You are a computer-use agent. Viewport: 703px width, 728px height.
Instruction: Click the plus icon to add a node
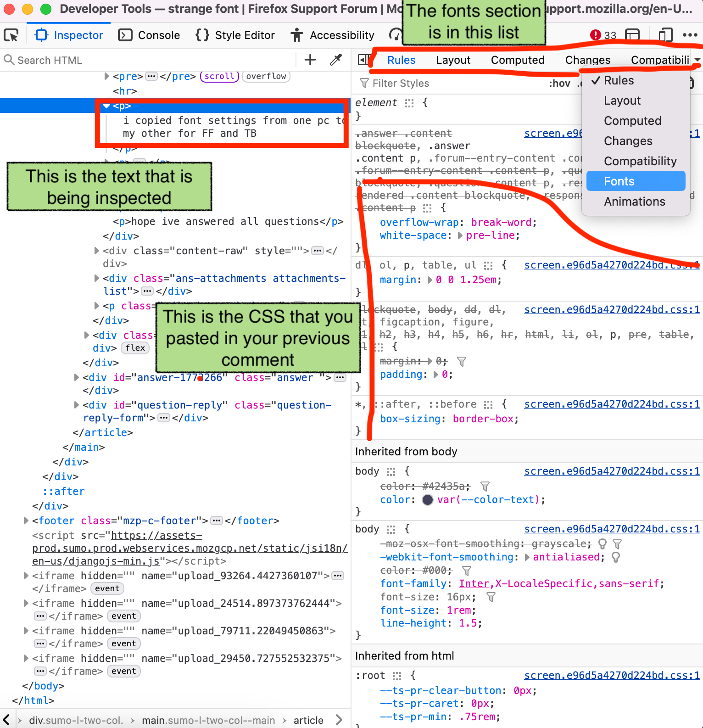pos(310,60)
